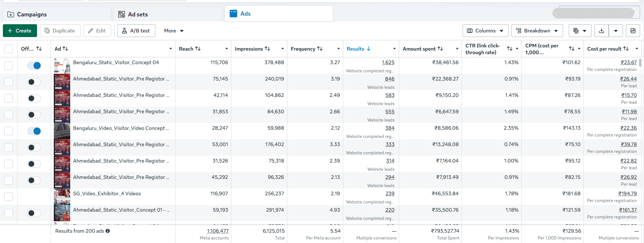Open the charts panel icon
This screenshot has width=644, height=243.
[633, 31]
